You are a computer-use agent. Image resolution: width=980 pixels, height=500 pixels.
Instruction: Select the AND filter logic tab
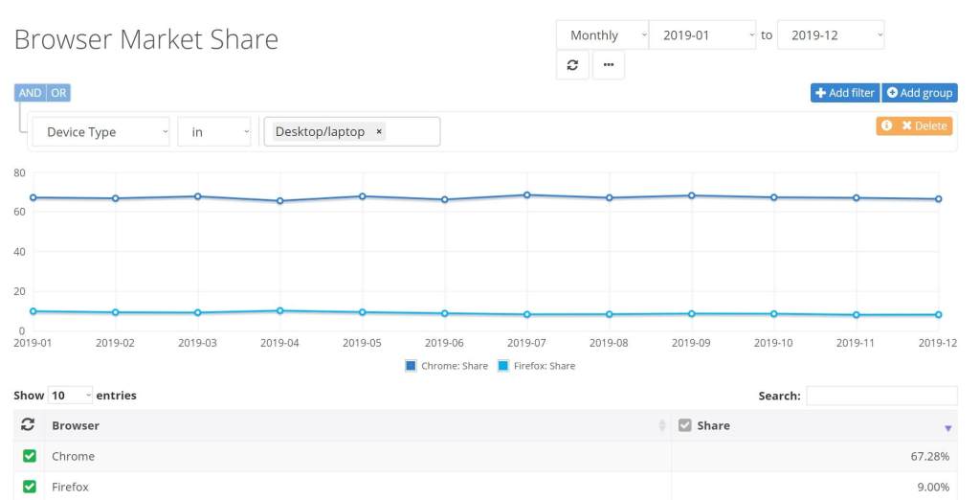tap(30, 93)
